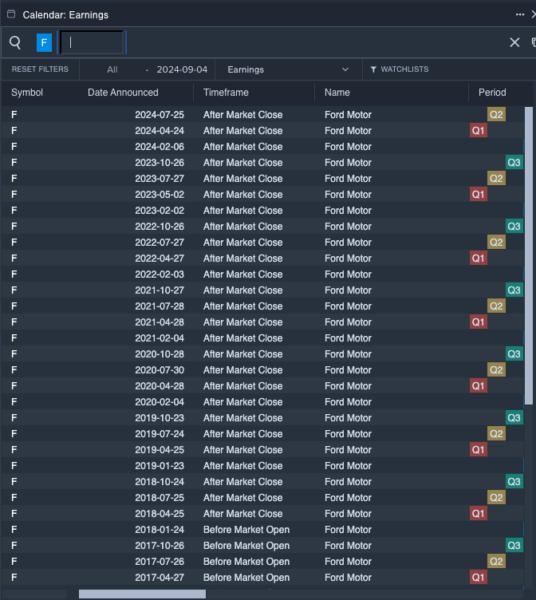Open the All start date selector
Screen dimensions: 536x600
[x=112, y=70]
